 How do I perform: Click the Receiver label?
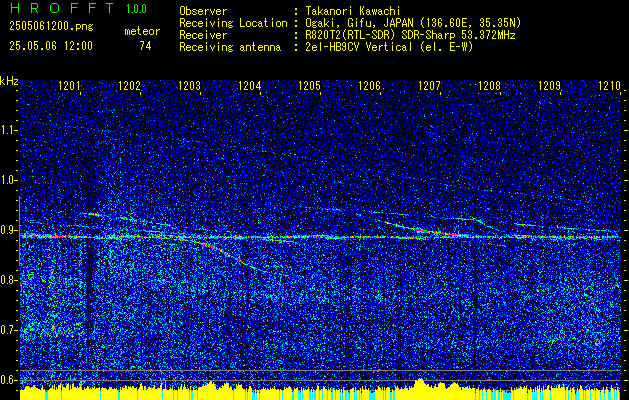[x=203, y=35]
